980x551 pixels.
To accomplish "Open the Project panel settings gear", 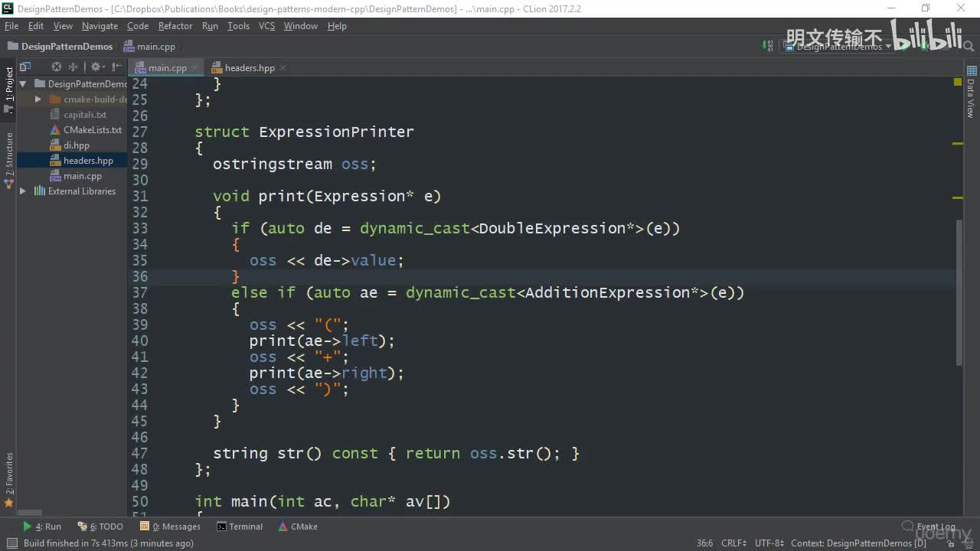I will point(97,67).
